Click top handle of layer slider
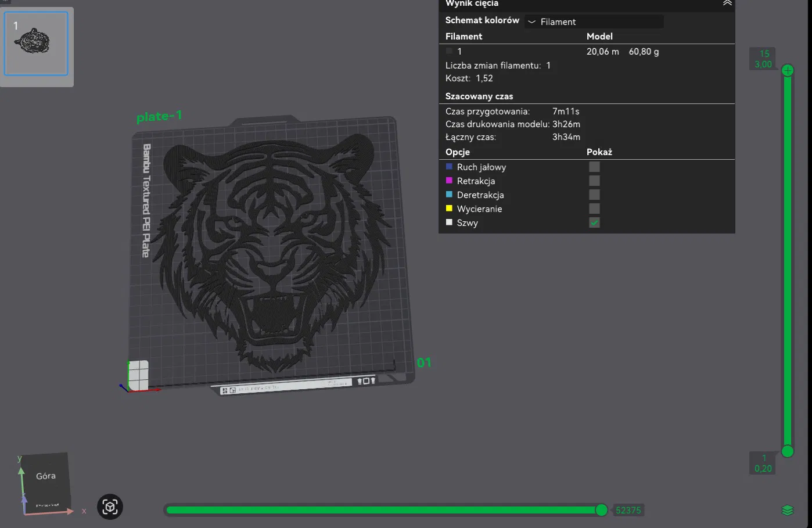812x528 pixels. [788, 71]
